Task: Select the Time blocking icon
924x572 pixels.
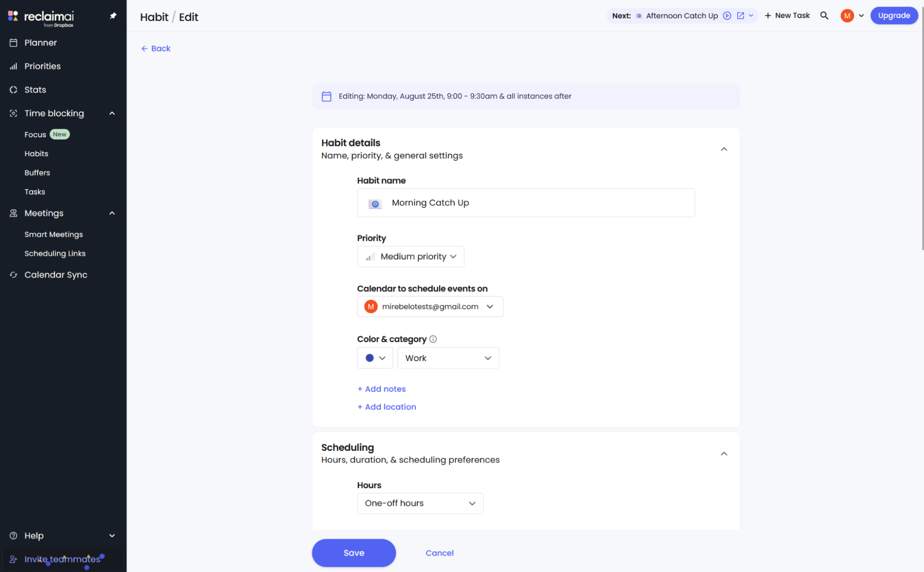Action: 13,113
